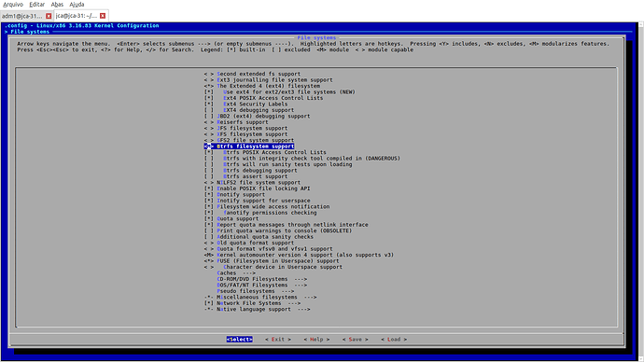Open the Abas menu

pyautogui.click(x=57, y=5)
